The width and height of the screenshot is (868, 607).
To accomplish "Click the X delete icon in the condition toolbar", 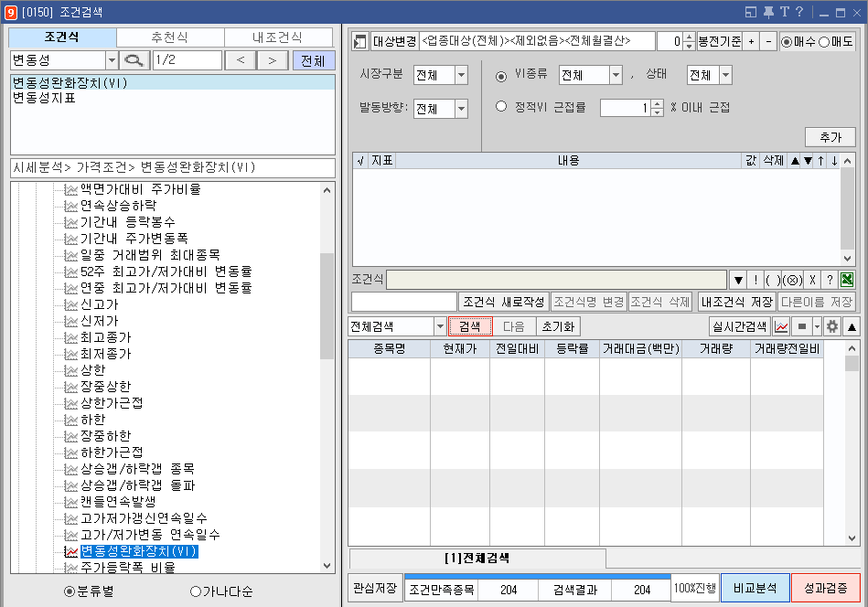I will pos(812,279).
